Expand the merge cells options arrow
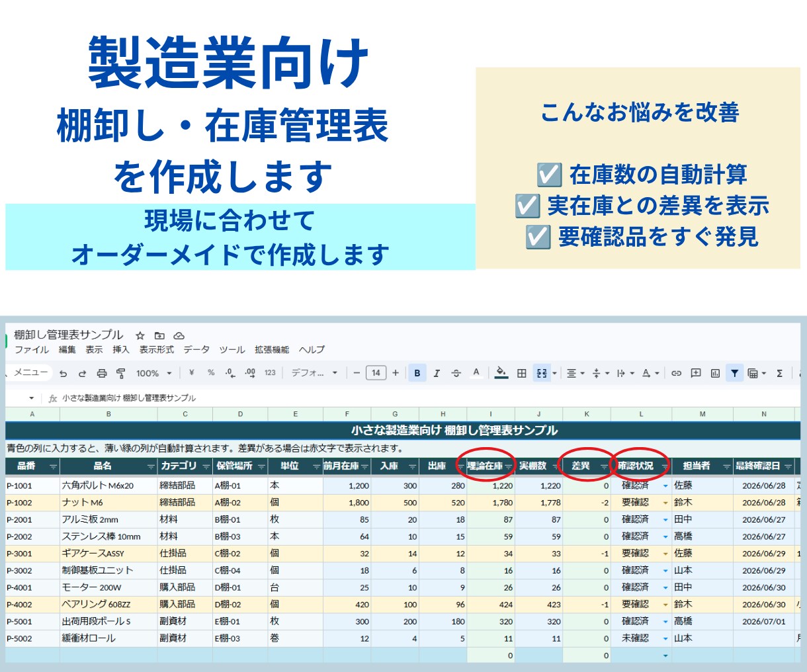807x672 pixels. (554, 373)
